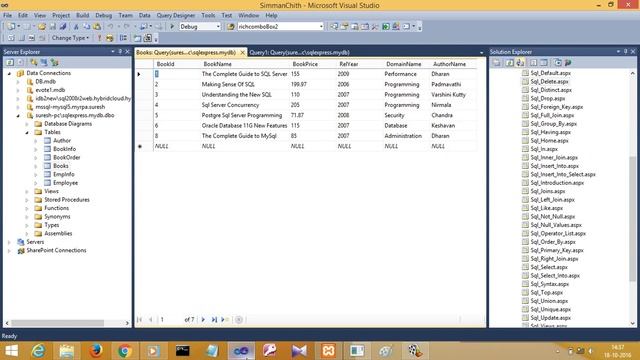Click the Internet Explorer taskbar icon
Viewport: 640px width, 360px height.
pyautogui.click(x=38, y=351)
